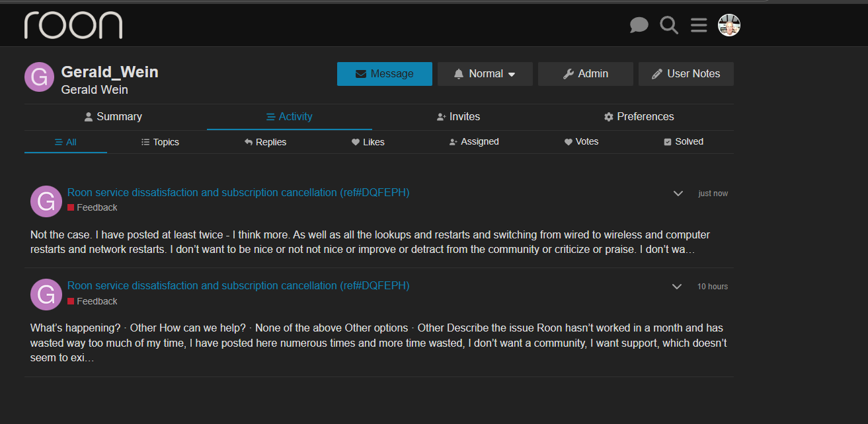Switch to the Invites tab

click(459, 117)
